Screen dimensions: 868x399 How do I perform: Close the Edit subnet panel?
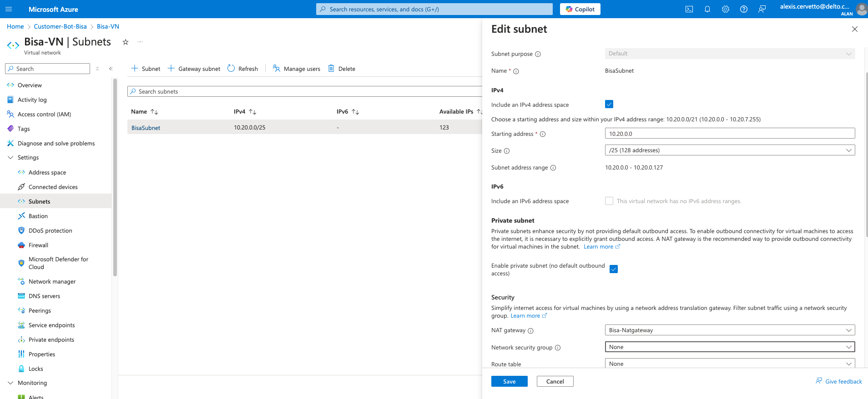[x=855, y=29]
